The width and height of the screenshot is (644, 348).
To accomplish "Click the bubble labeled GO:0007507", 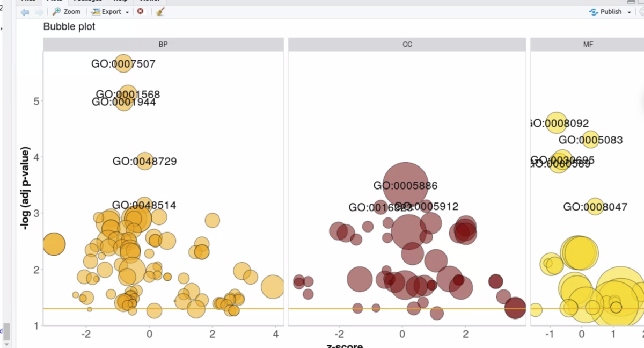I will 124,63.
